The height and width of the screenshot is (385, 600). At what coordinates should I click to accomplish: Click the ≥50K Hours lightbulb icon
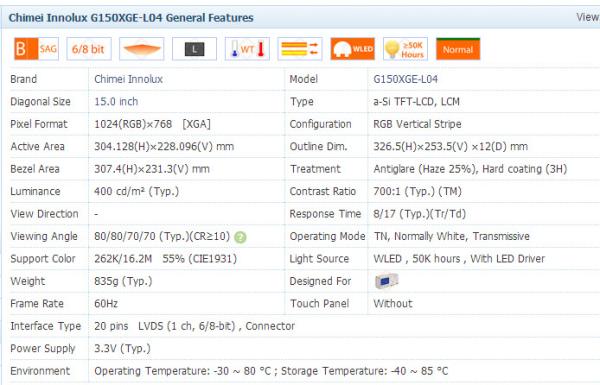[x=405, y=49]
